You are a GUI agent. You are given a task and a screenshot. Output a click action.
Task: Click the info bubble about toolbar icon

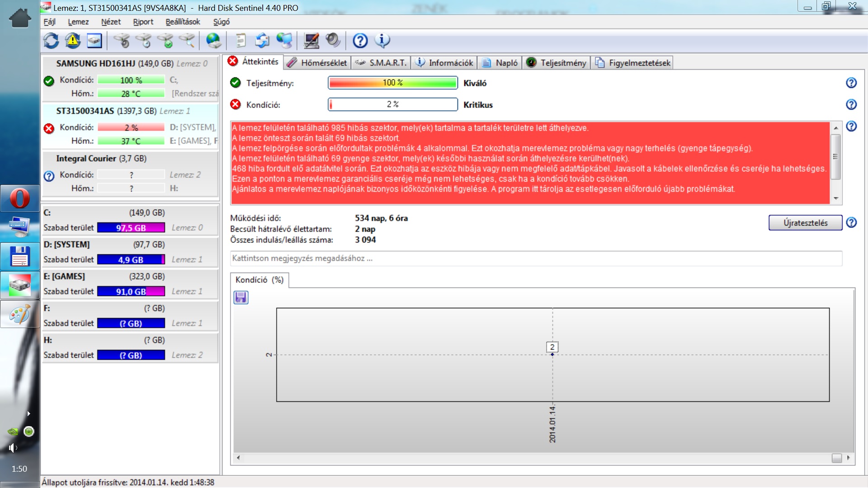pyautogui.click(x=382, y=41)
